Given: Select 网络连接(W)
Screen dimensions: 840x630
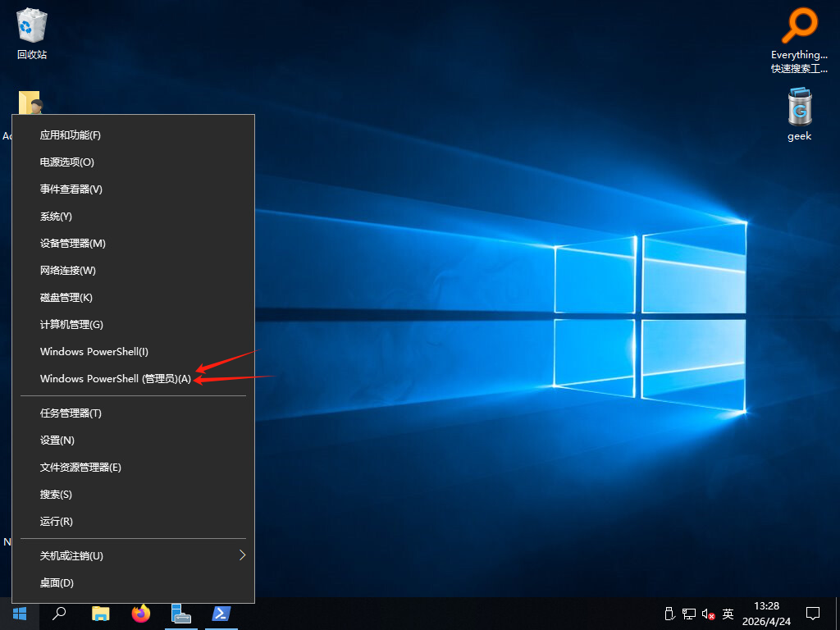Looking at the screenshot, I should coord(133,271).
